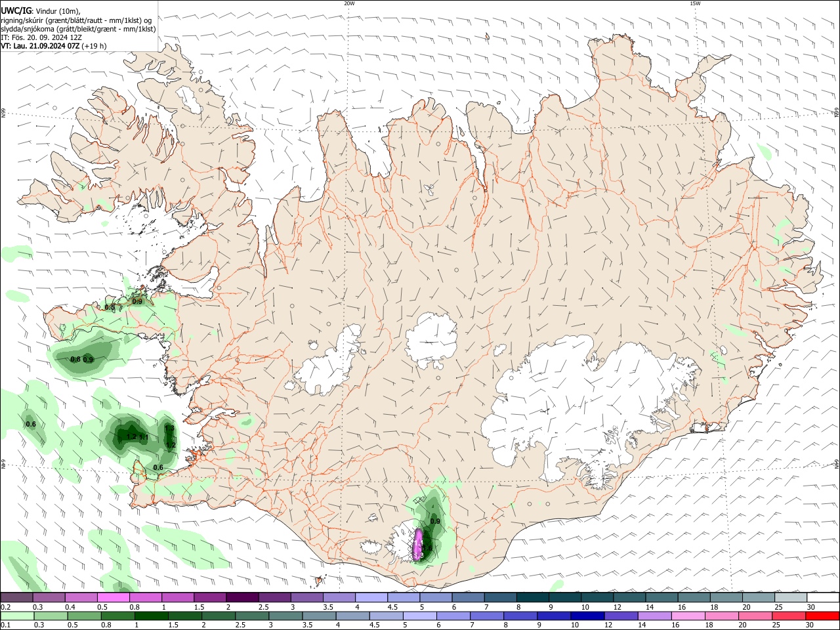Click the '15W' longitude label
840x630 pixels.
click(695, 3)
